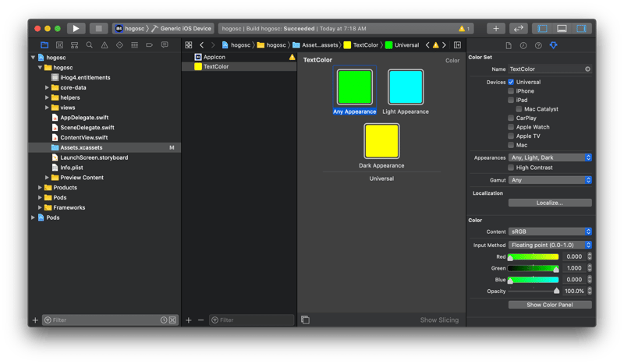This screenshot has width=624, height=364.
Task: Select AppIcon in the asset list
Action: (x=214, y=57)
